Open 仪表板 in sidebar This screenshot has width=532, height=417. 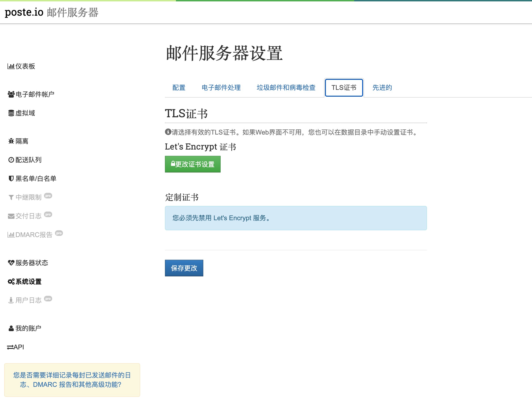click(21, 66)
